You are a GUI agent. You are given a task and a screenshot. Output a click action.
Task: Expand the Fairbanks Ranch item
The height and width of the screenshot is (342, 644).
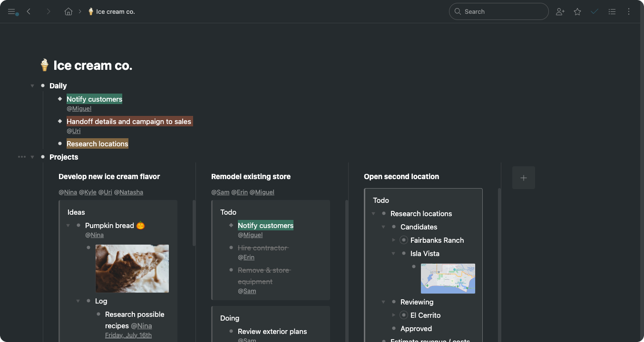click(x=393, y=240)
